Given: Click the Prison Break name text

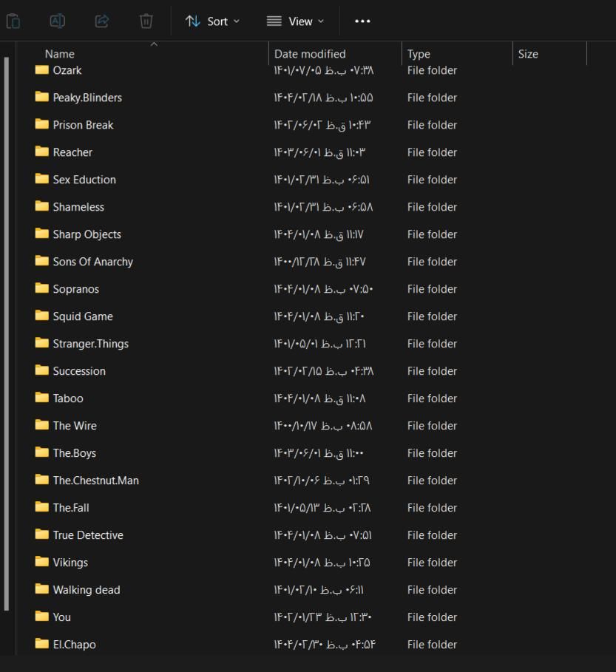Looking at the screenshot, I should [83, 125].
